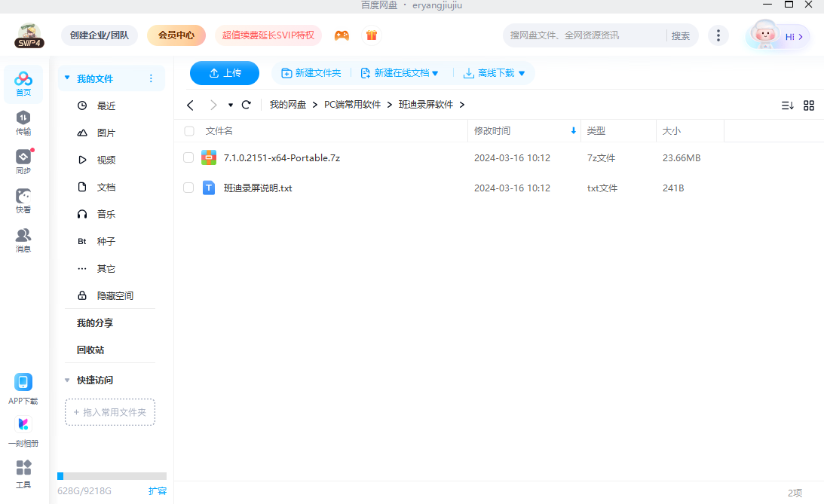Open the APP下载 icon

[23, 389]
